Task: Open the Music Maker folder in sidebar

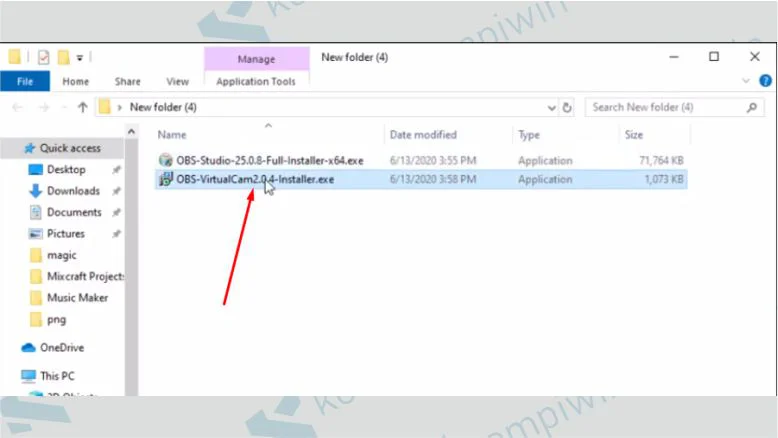Action: click(77, 298)
